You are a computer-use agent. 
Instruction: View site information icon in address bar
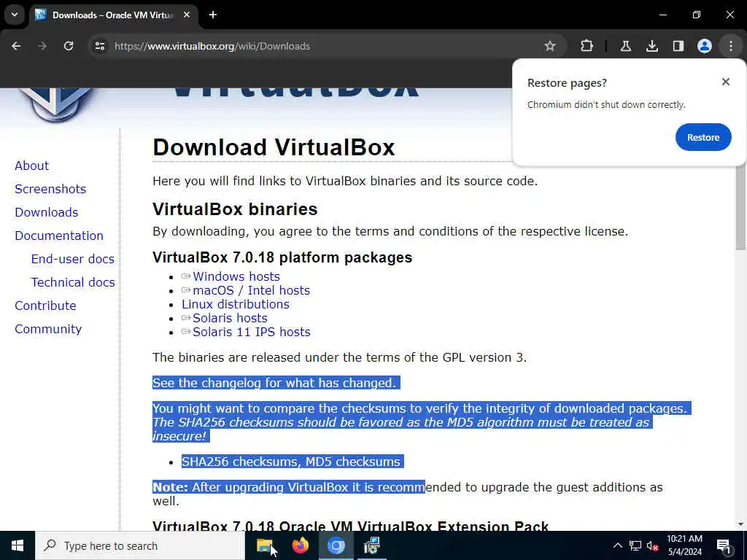coord(99,46)
